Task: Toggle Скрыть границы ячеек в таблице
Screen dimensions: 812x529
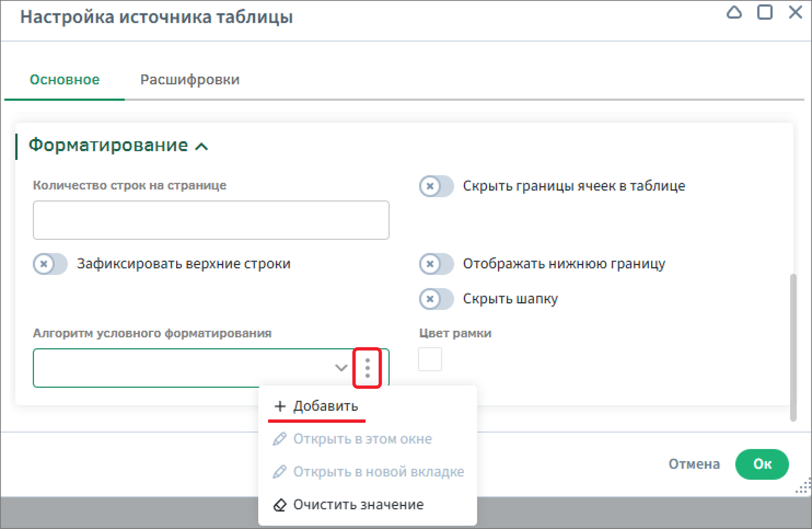Action: (436, 186)
